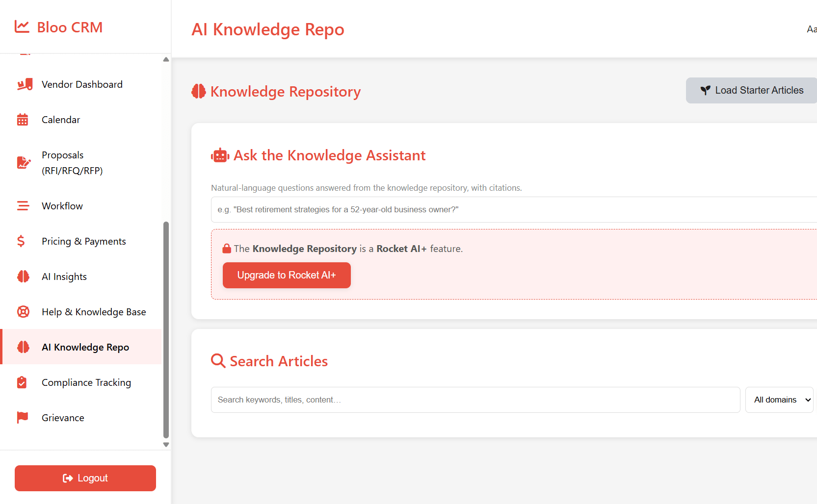This screenshot has height=504, width=817.
Task: Click the AI Knowledge Repo page heading
Action: (x=268, y=29)
